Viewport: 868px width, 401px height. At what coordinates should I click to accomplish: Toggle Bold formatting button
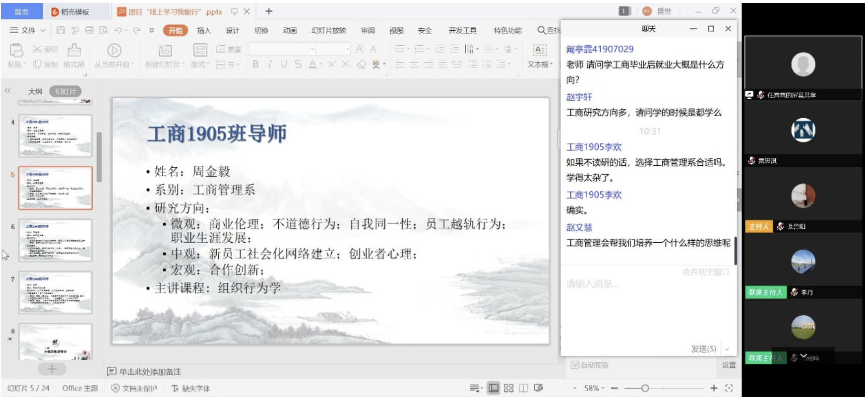pyautogui.click(x=255, y=64)
